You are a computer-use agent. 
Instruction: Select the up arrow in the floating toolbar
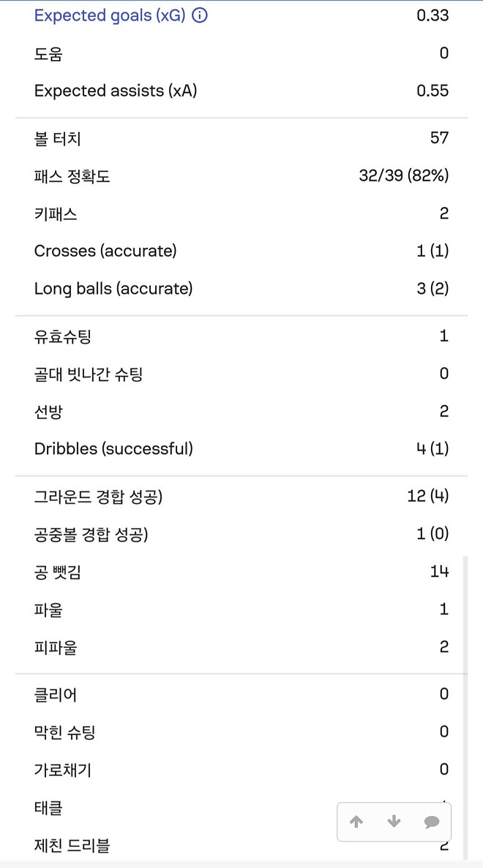coord(357,821)
